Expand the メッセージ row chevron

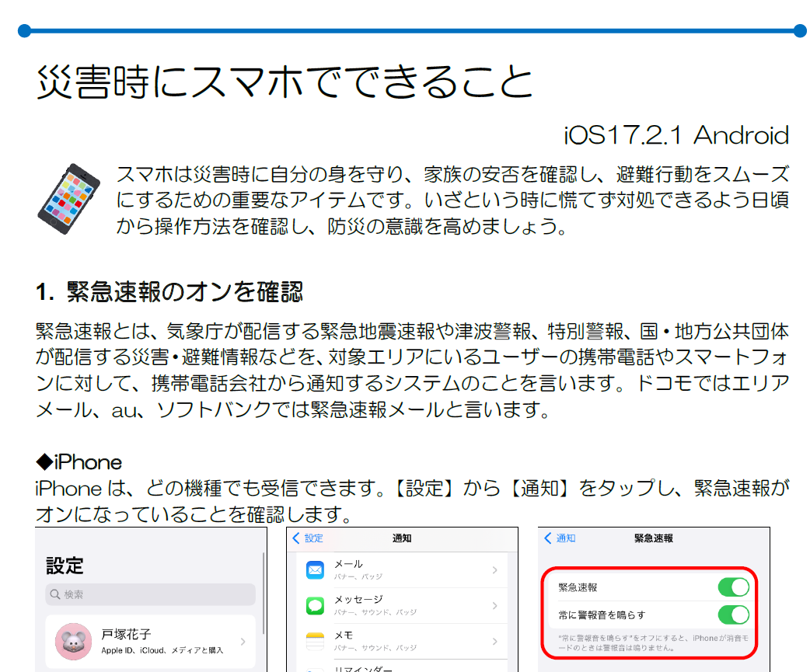(495, 606)
